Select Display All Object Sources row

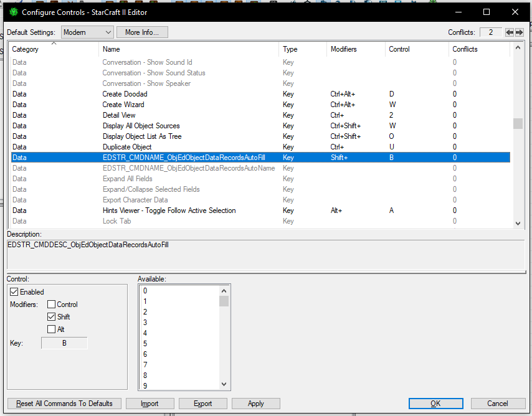260,126
